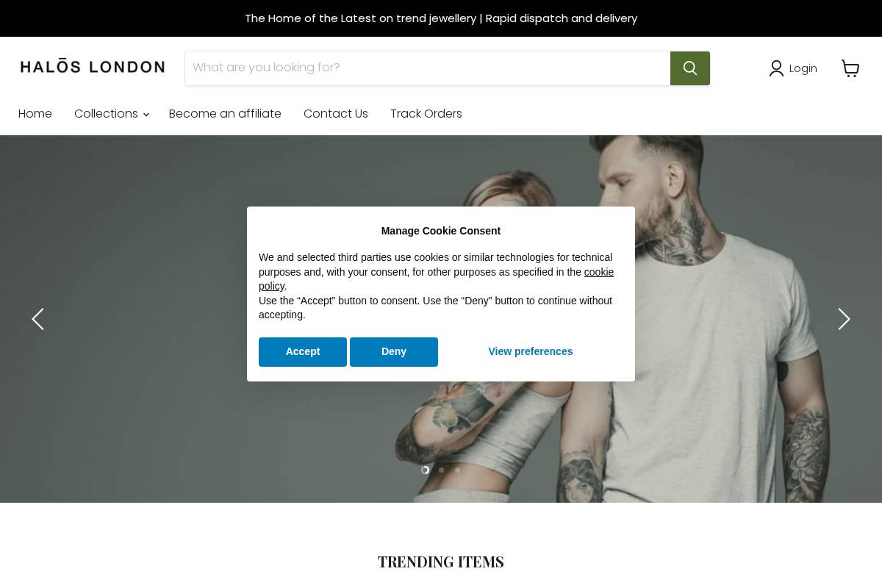Select the second slideshow dot indicator
The height and width of the screenshot is (588, 882).
pos(441,470)
